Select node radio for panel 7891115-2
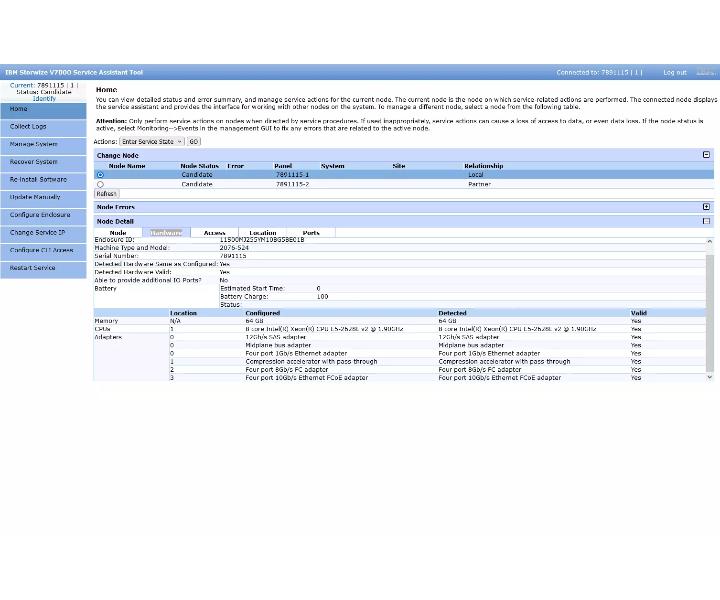720x600 pixels. click(x=101, y=184)
